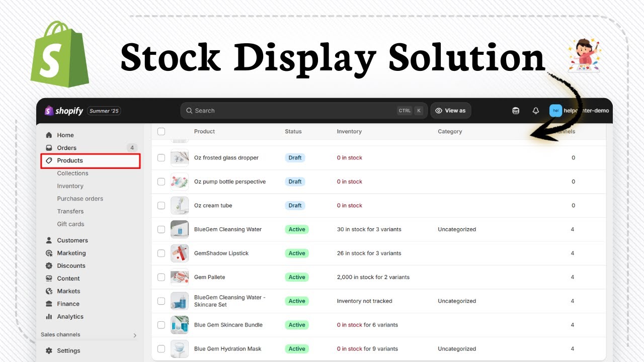This screenshot has height=362, width=644.
Task: Open Settings in the sidebar
Action: (x=68, y=351)
